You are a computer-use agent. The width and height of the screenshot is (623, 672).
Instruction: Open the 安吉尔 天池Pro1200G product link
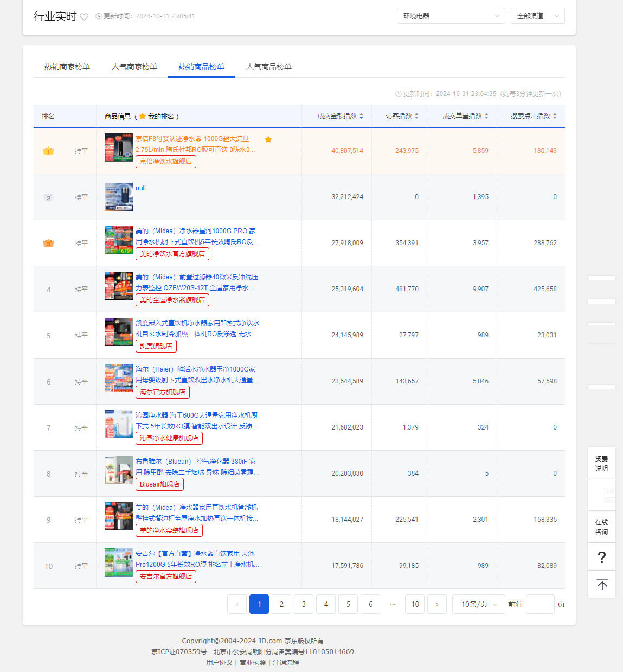pos(197,559)
